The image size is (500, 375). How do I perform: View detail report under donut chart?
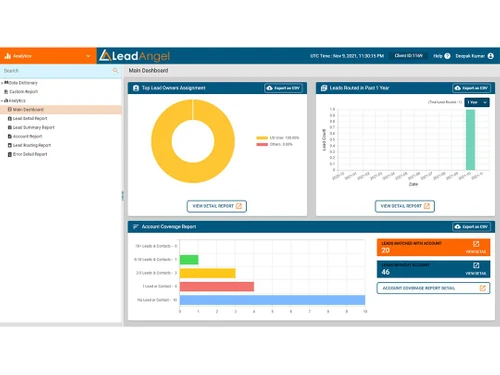(x=217, y=206)
